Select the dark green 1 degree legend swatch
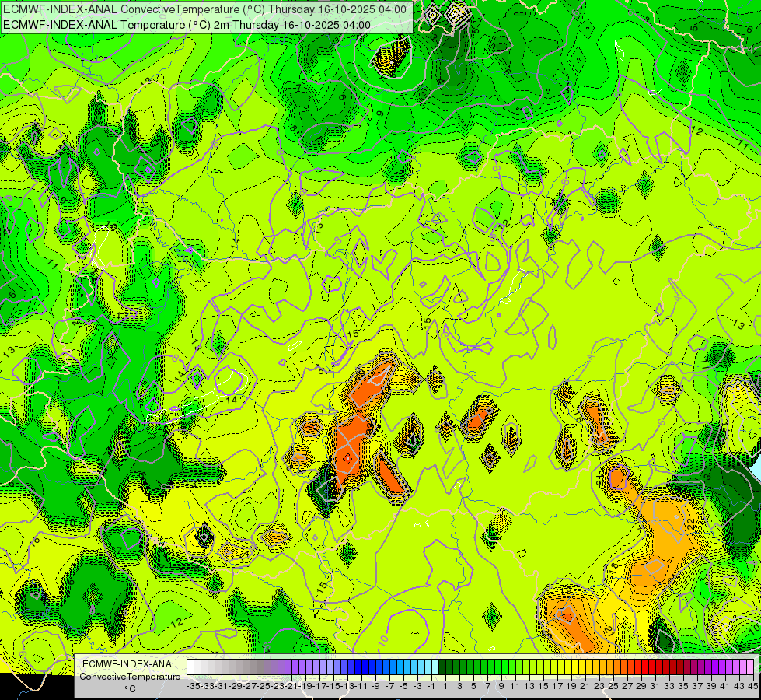The height and width of the screenshot is (700, 761). (x=444, y=667)
